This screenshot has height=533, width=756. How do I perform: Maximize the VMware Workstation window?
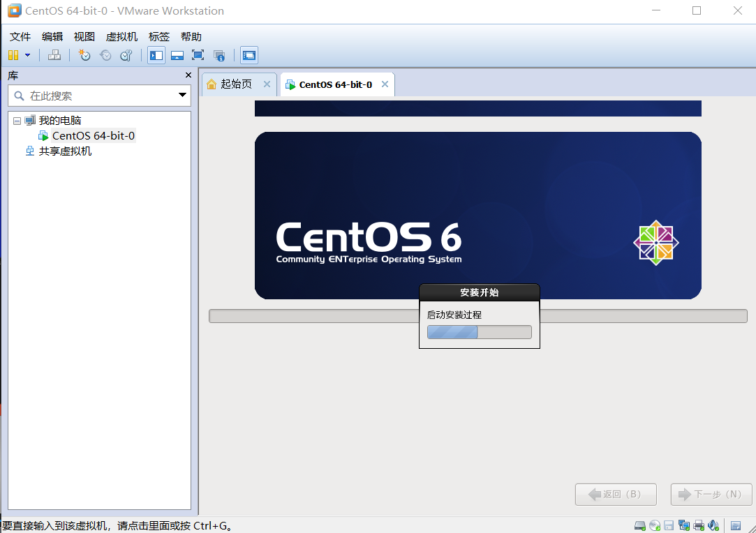tap(697, 10)
